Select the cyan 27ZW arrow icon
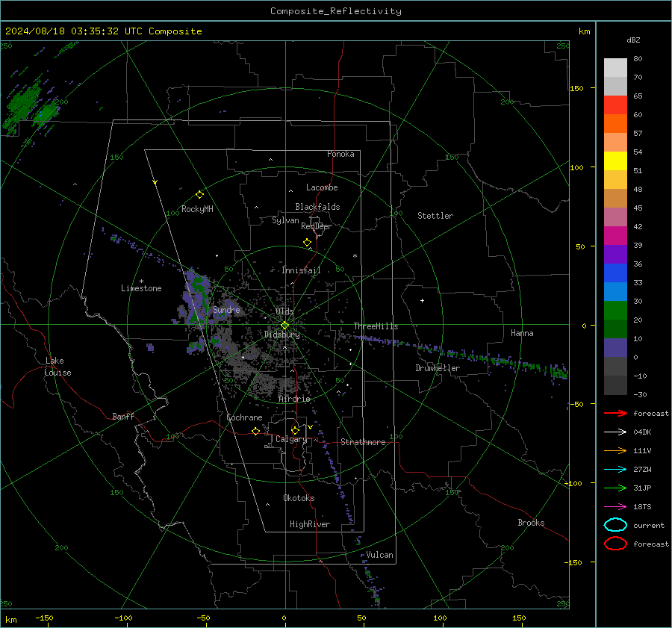This screenshot has height=628, width=672. click(615, 470)
